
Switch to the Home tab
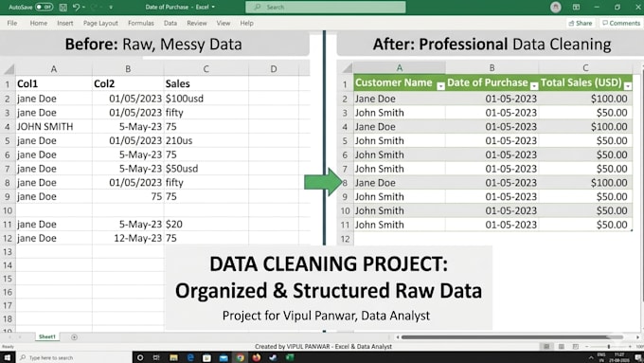[x=39, y=23]
